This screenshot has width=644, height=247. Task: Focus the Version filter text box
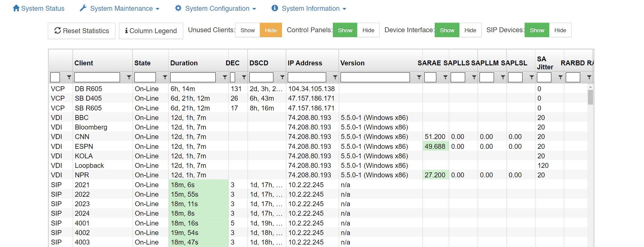(x=375, y=77)
